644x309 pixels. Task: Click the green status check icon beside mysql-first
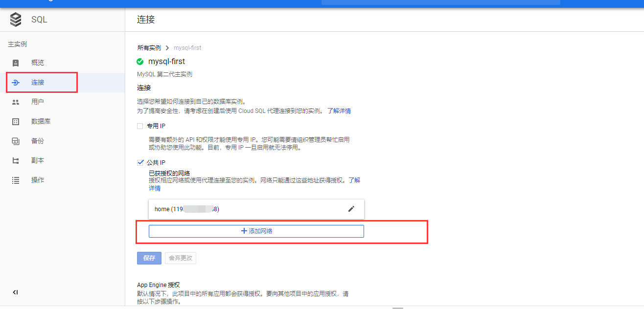click(140, 62)
